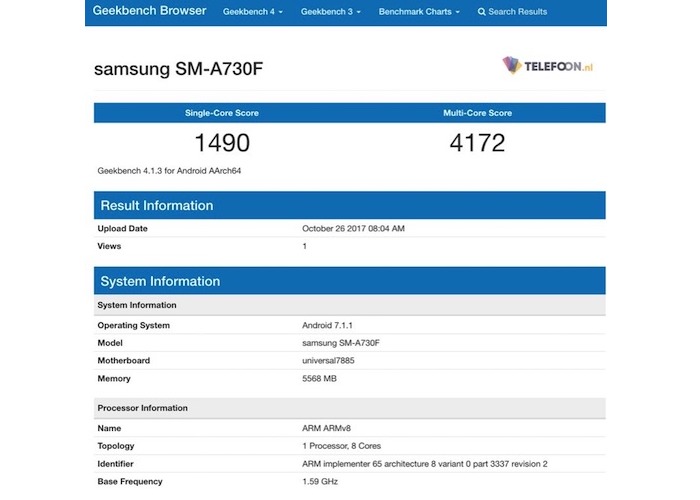Click the blue System Information section header

159,281
